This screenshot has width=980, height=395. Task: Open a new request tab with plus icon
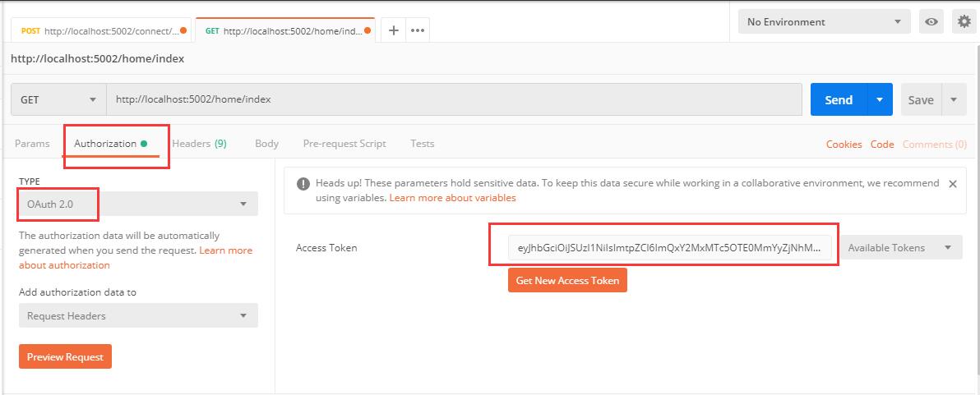[394, 30]
